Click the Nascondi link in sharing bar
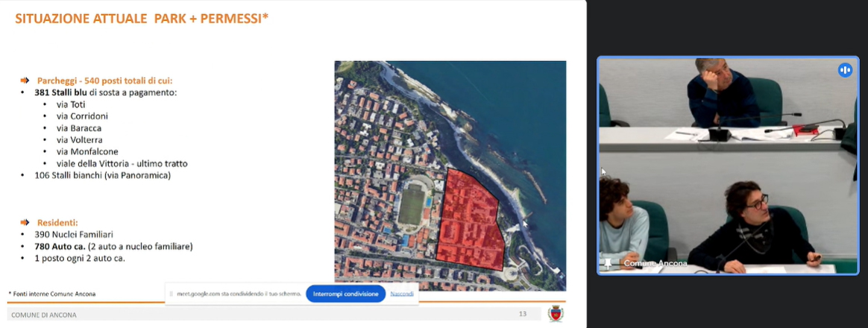The height and width of the screenshot is (328, 868). [402, 294]
